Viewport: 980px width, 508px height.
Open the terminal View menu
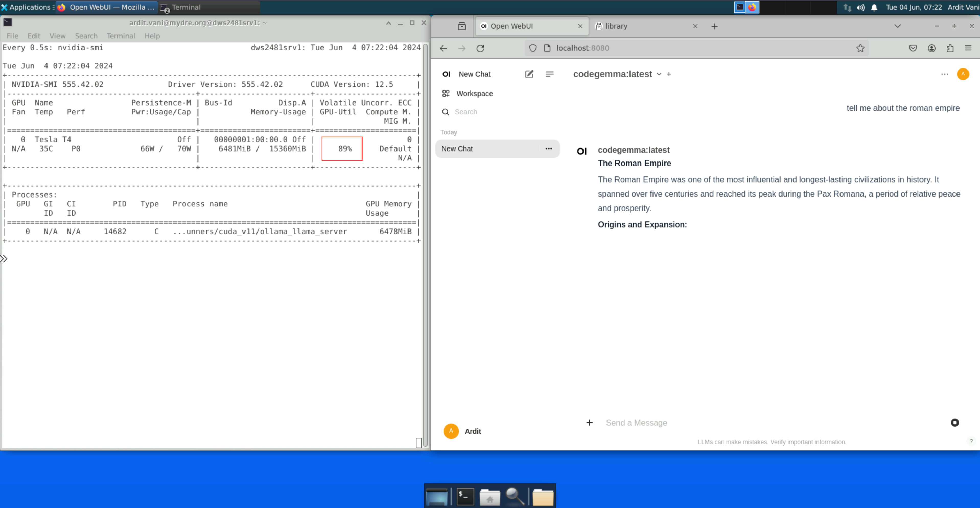tap(57, 36)
